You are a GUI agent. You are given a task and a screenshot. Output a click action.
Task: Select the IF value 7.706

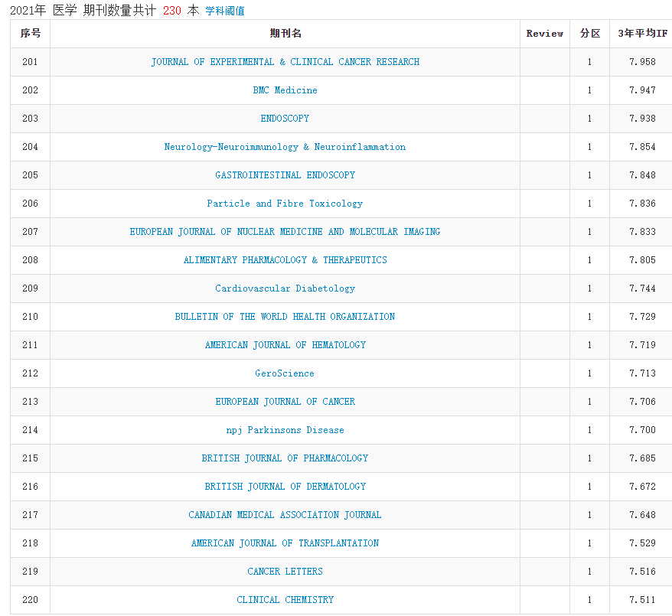pos(642,402)
